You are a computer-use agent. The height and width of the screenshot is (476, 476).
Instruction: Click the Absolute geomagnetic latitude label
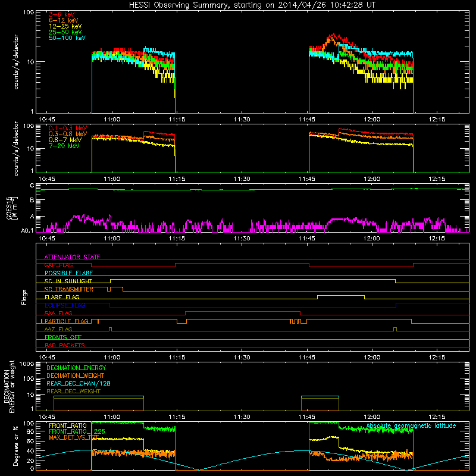pyautogui.click(x=411, y=426)
